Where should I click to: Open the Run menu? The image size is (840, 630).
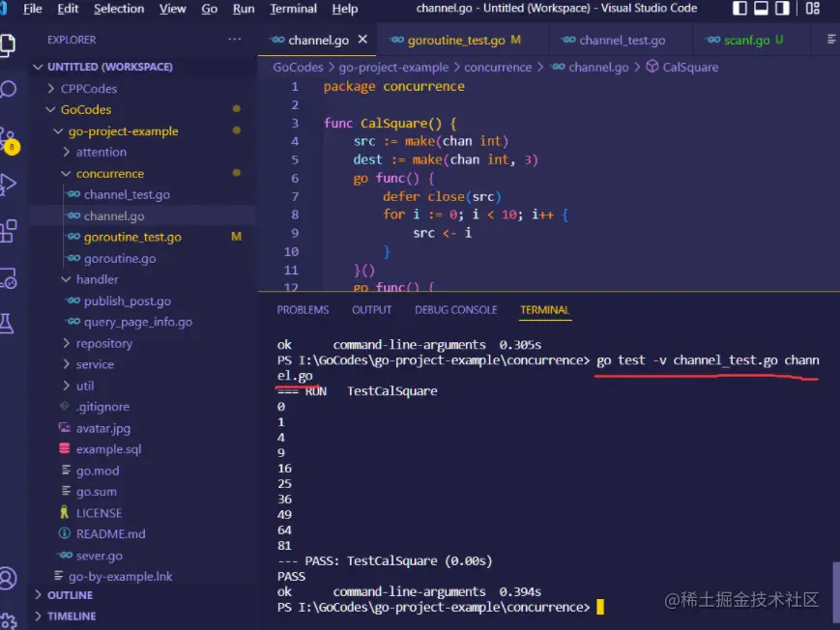(244, 9)
